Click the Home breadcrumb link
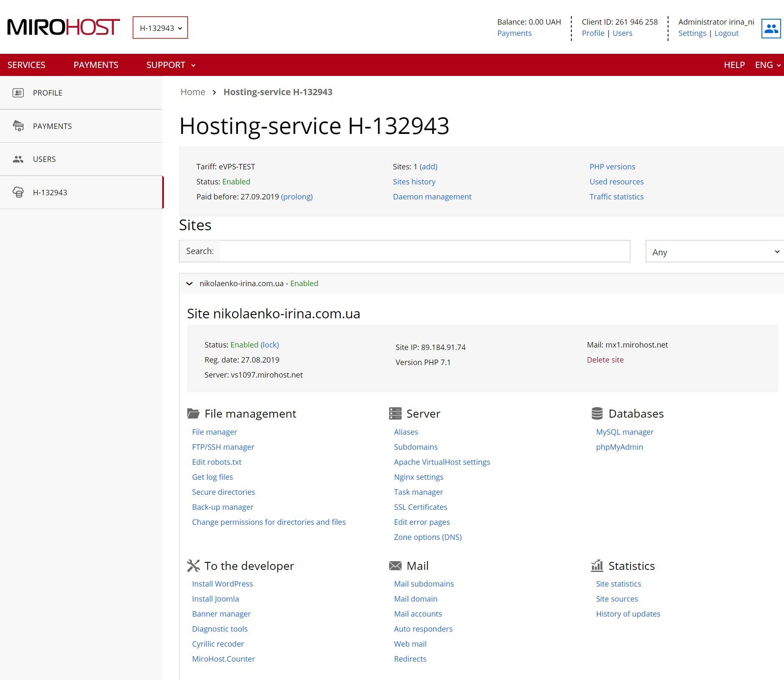 pyautogui.click(x=193, y=92)
